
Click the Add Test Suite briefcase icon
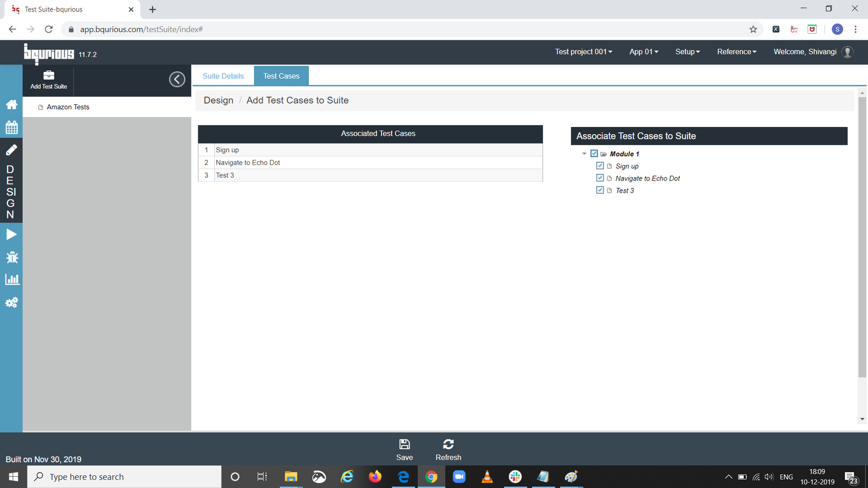(x=49, y=75)
